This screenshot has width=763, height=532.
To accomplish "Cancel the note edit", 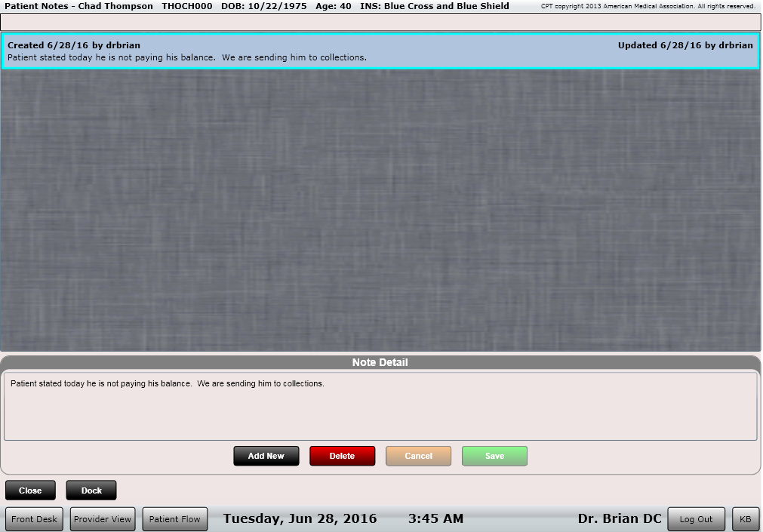I will coord(418,456).
